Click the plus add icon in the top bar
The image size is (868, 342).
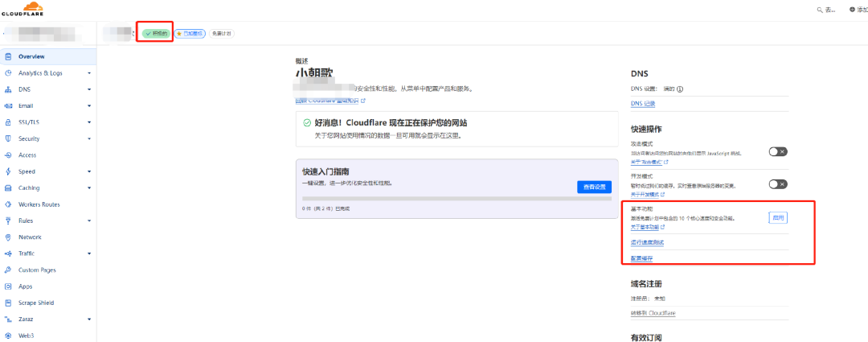tap(852, 10)
